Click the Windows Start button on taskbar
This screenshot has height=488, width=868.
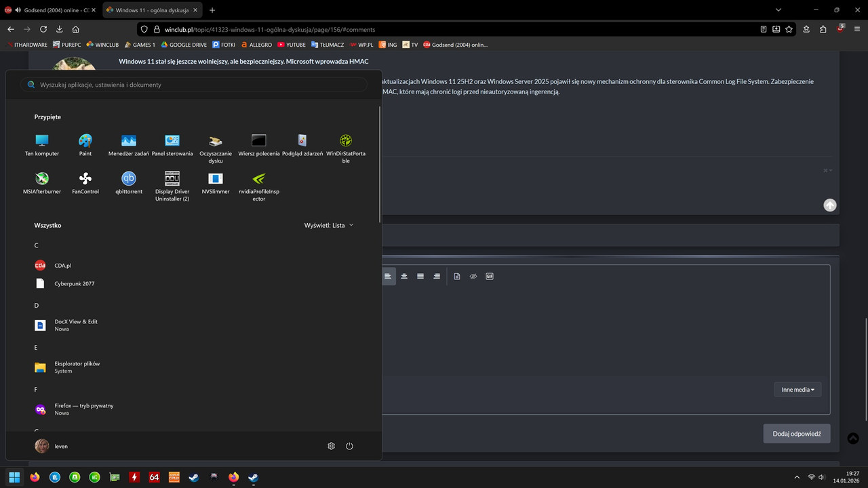[x=14, y=477]
